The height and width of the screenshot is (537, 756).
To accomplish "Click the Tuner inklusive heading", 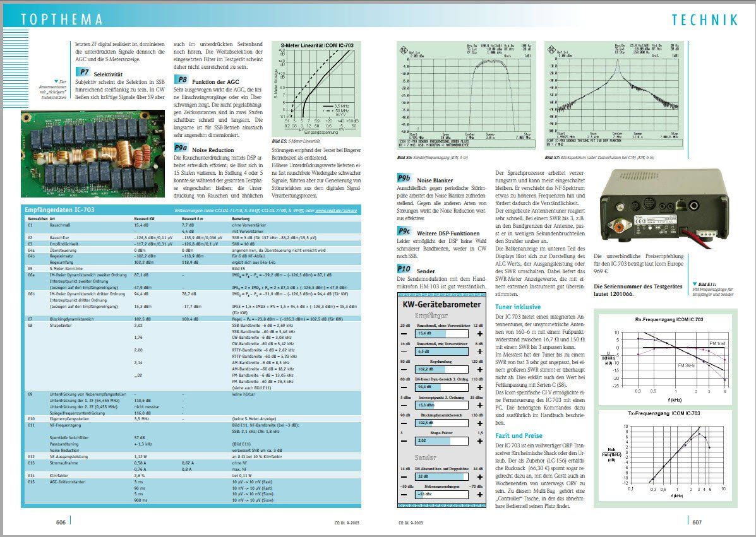I will 518,307.
